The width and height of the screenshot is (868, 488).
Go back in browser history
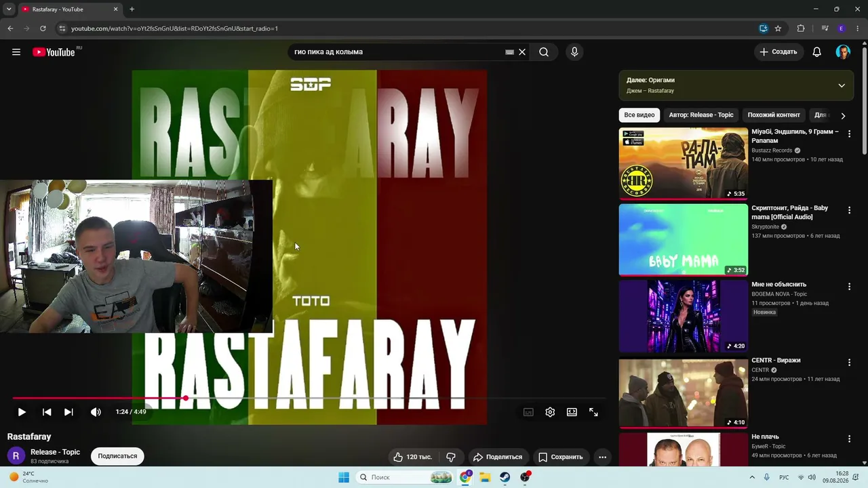tap(10, 28)
